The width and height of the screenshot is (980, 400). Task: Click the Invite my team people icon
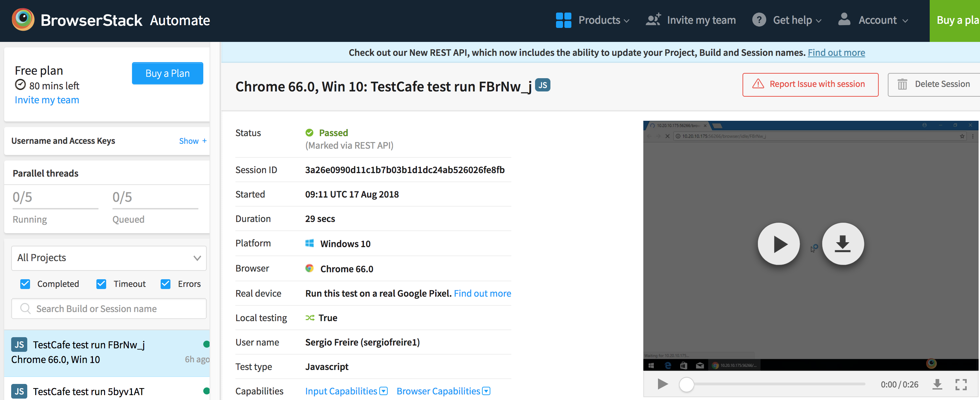tap(653, 20)
